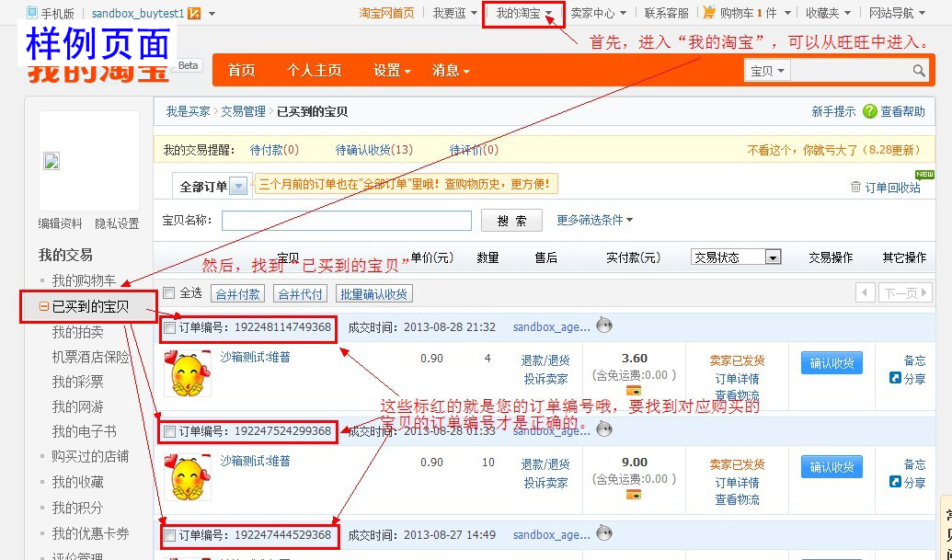Screen dimensions: 952x560
Task: Check order 192248114749368's checkbox
Action: pyautogui.click(x=170, y=326)
